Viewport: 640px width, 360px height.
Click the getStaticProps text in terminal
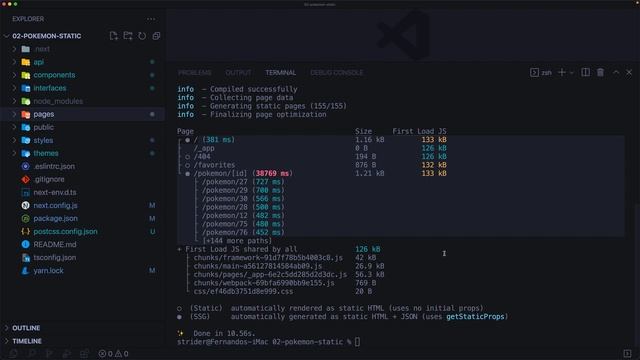[475, 317]
